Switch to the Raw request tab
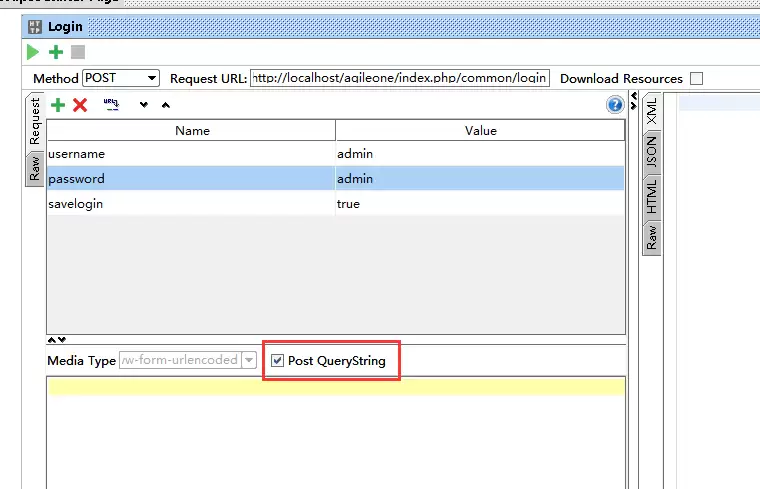The width and height of the screenshot is (760, 489). click(x=34, y=169)
